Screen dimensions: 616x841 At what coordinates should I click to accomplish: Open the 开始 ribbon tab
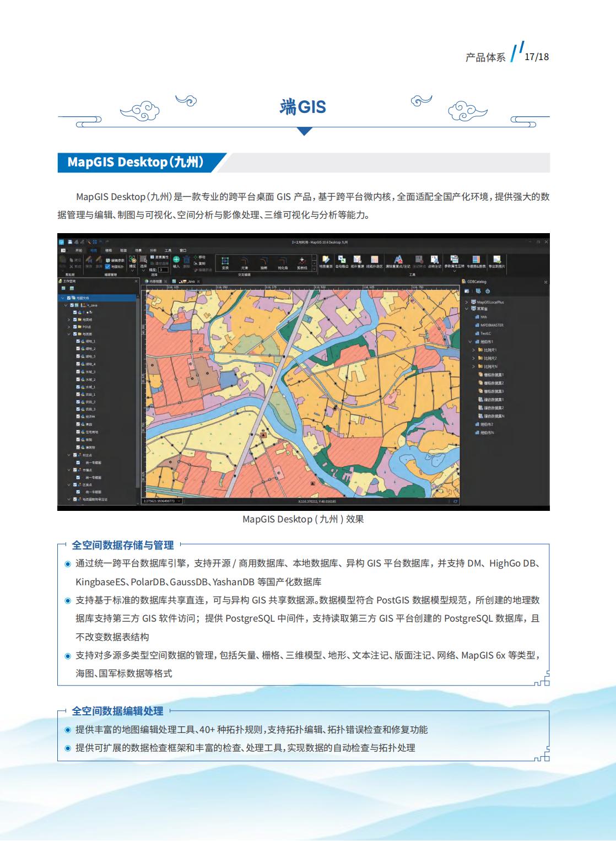click(x=79, y=251)
